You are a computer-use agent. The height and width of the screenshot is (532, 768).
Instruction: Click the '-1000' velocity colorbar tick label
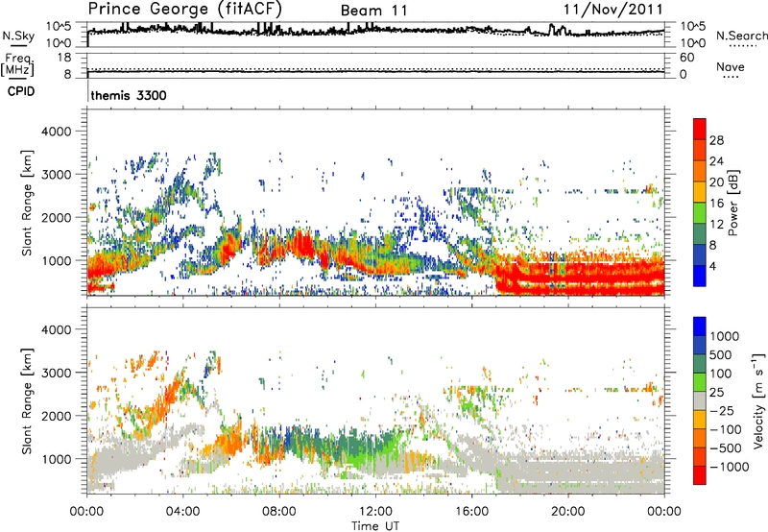click(x=729, y=467)
